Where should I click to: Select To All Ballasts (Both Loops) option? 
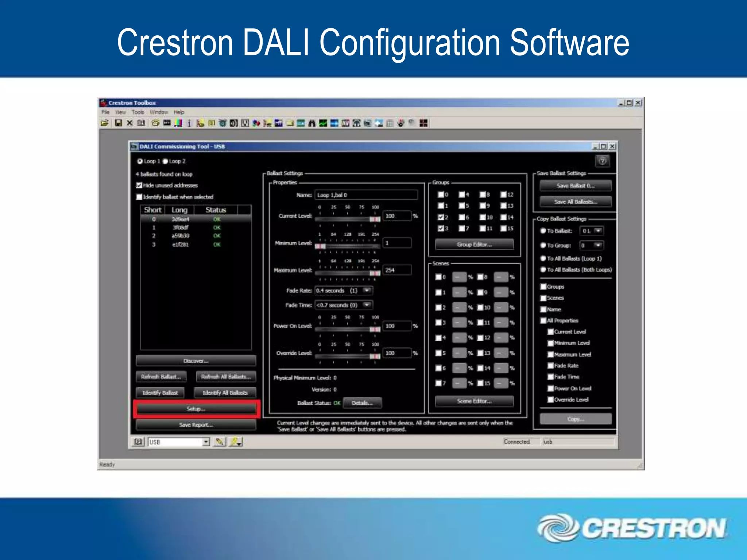click(543, 270)
